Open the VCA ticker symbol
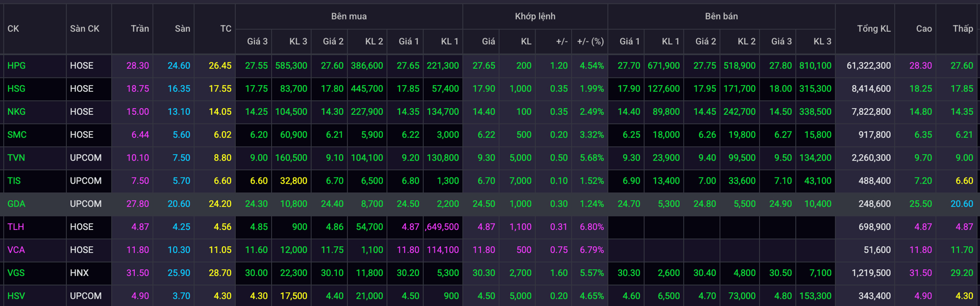Image resolution: width=980 pixels, height=306 pixels. pyautogui.click(x=16, y=250)
